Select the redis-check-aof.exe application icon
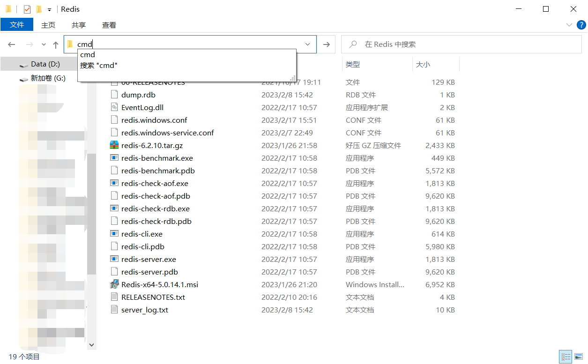This screenshot has height=364, width=588. (114, 183)
